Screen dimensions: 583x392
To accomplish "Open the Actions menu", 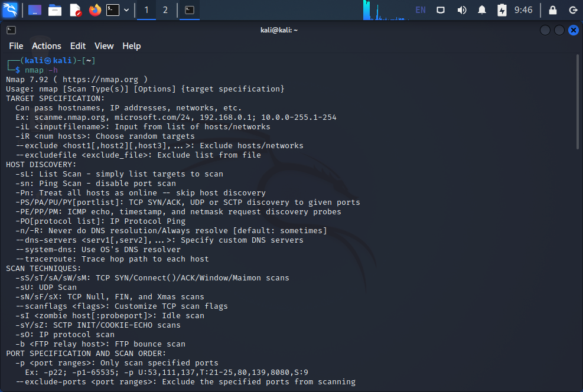I will 47,46.
